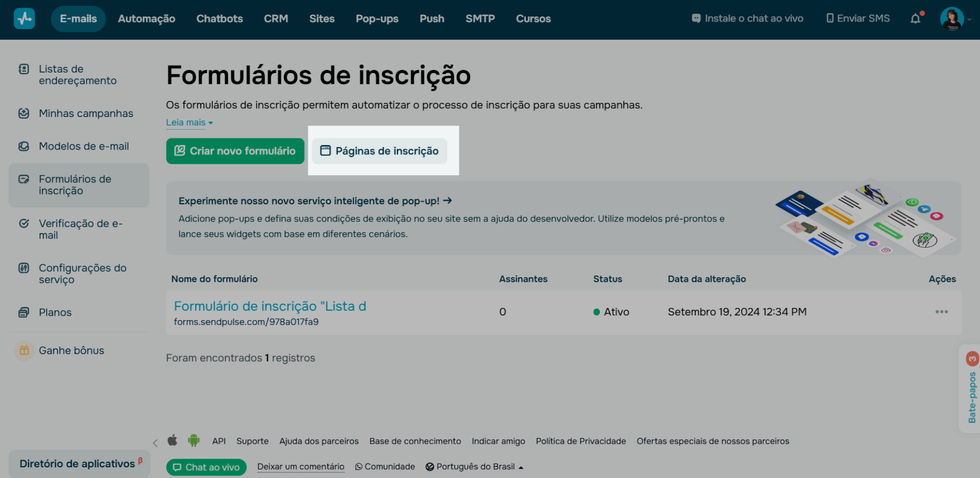Open notifications via the bell icon
Image resolution: width=980 pixels, height=478 pixels.
915,18
